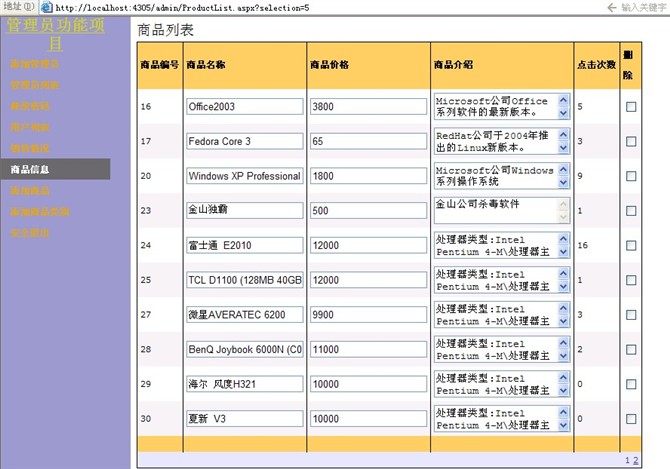Go to page 2 of product list
670x469 pixels.
point(635,460)
